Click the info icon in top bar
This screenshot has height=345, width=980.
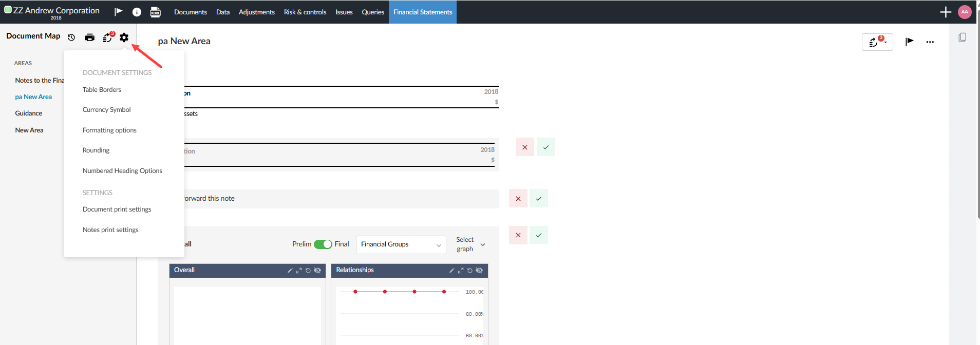[137, 12]
